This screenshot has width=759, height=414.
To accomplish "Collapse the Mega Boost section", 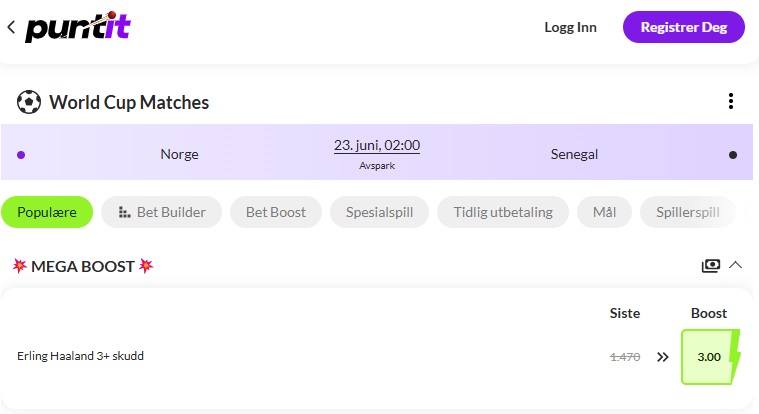I will point(735,265).
